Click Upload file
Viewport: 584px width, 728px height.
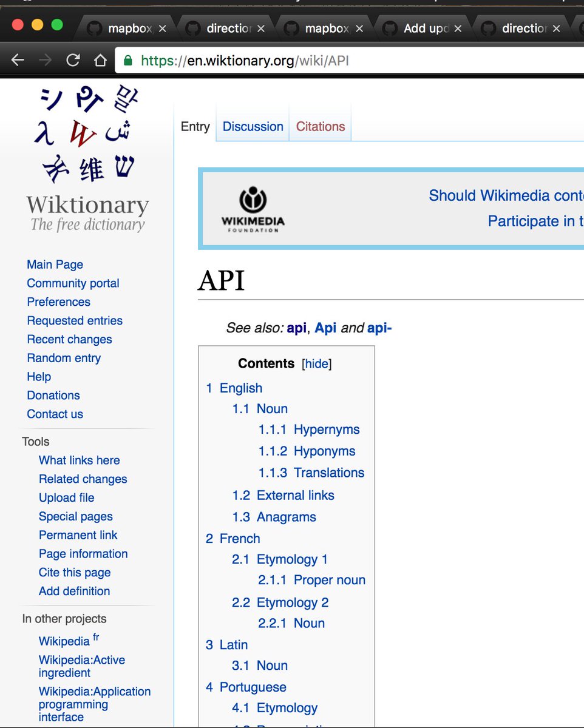(x=66, y=498)
